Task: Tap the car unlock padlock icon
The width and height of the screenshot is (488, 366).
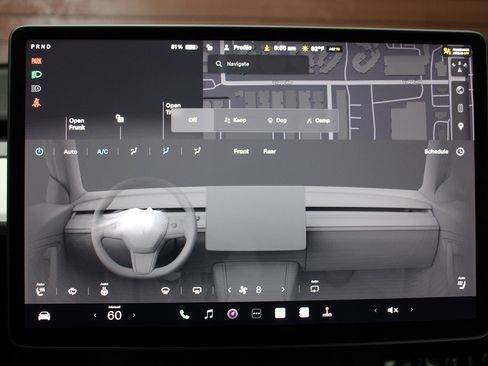Action: pos(120,118)
